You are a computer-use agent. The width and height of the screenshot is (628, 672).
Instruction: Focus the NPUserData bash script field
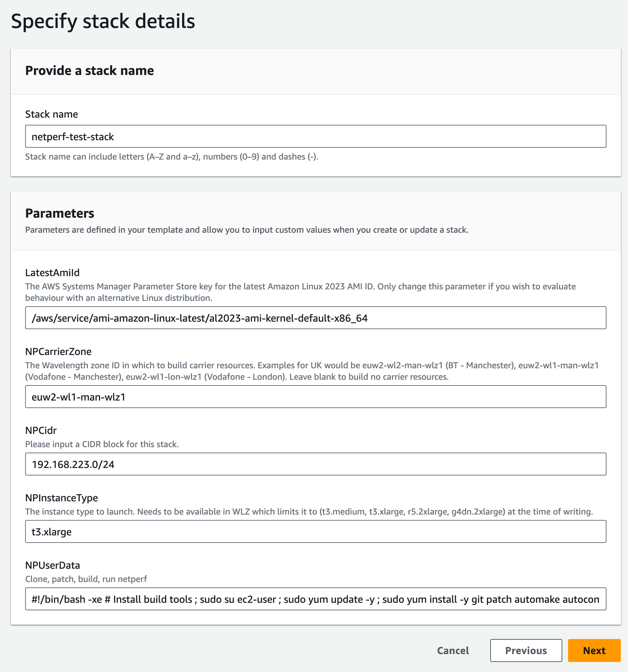coord(315,599)
